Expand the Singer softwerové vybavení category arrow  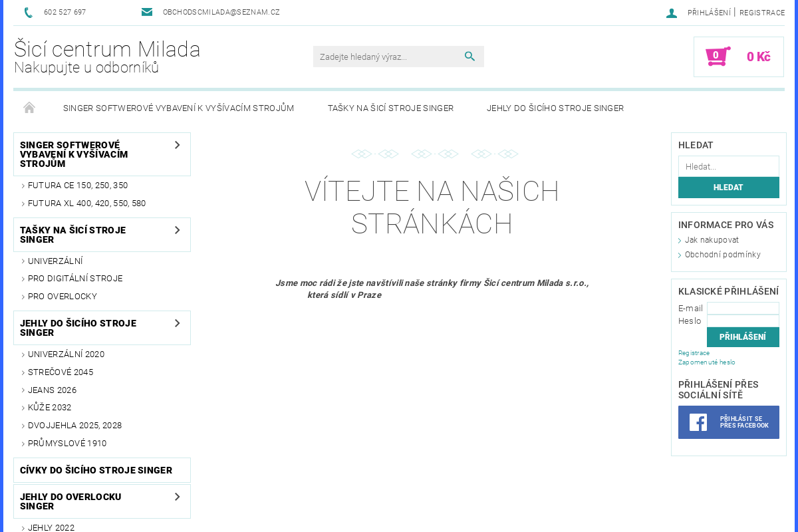coord(177,144)
